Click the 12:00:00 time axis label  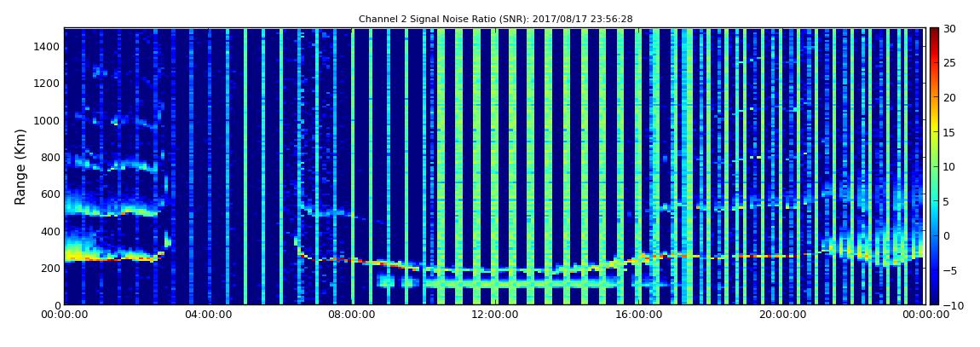click(493, 315)
